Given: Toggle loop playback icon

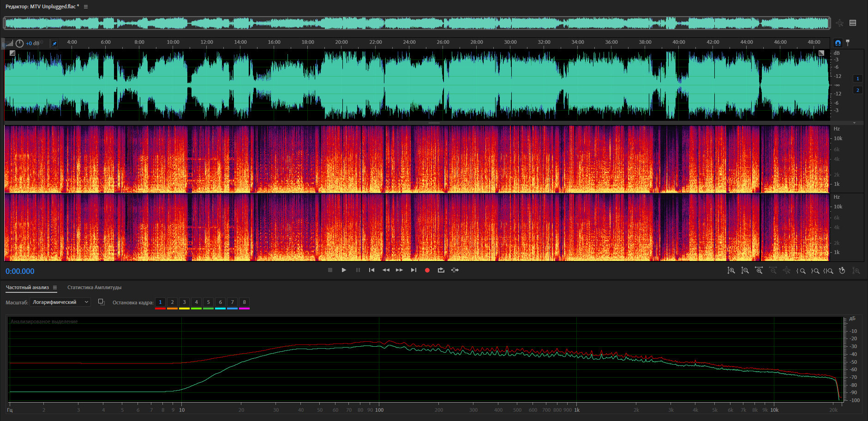Looking at the screenshot, I should coord(441,270).
